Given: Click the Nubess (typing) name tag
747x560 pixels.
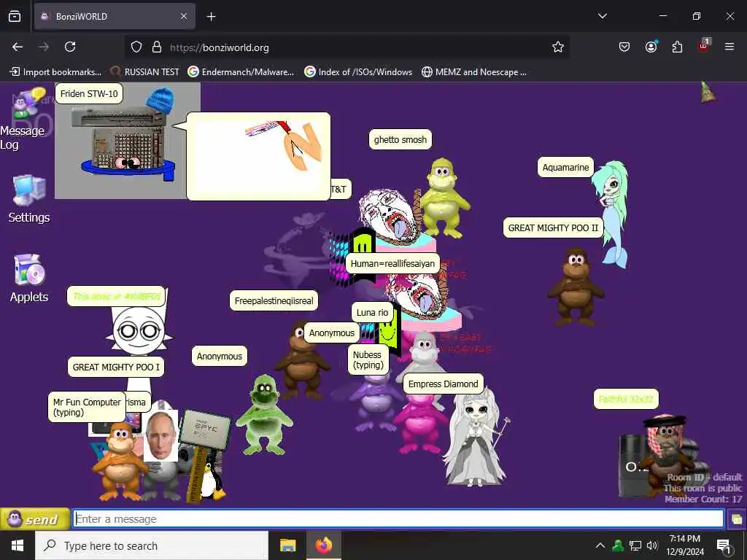Looking at the screenshot, I should 368,360.
